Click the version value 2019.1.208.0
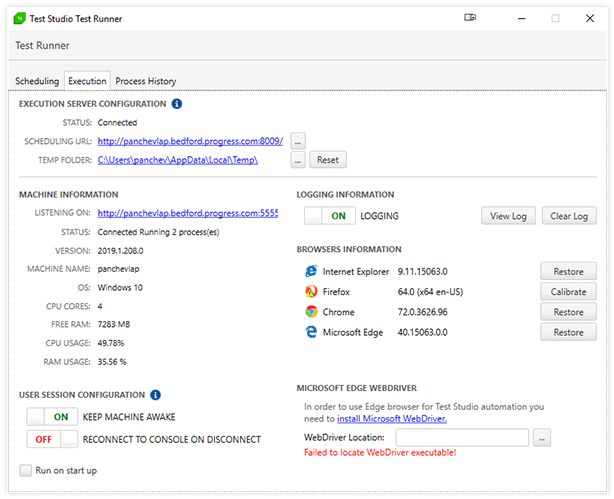The height and width of the screenshot is (499, 614). pyautogui.click(x=121, y=251)
